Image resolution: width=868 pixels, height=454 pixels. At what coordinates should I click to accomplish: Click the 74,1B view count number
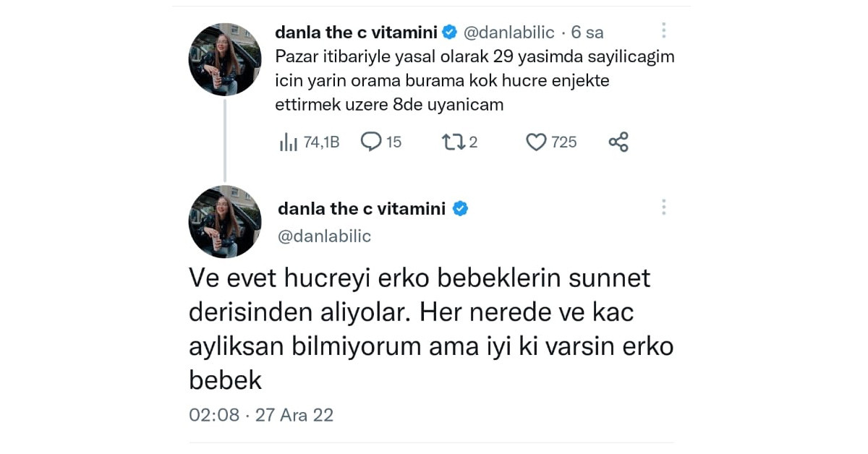tap(320, 142)
